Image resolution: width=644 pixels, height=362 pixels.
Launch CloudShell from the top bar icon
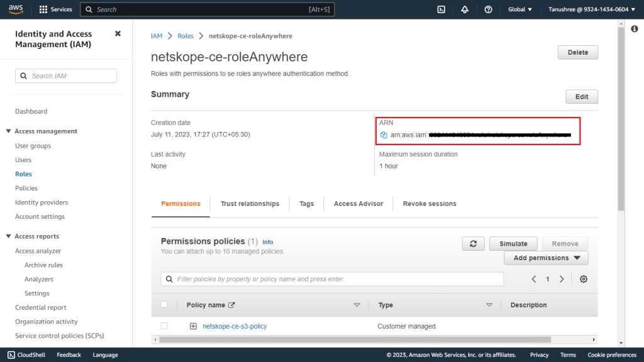click(x=441, y=9)
